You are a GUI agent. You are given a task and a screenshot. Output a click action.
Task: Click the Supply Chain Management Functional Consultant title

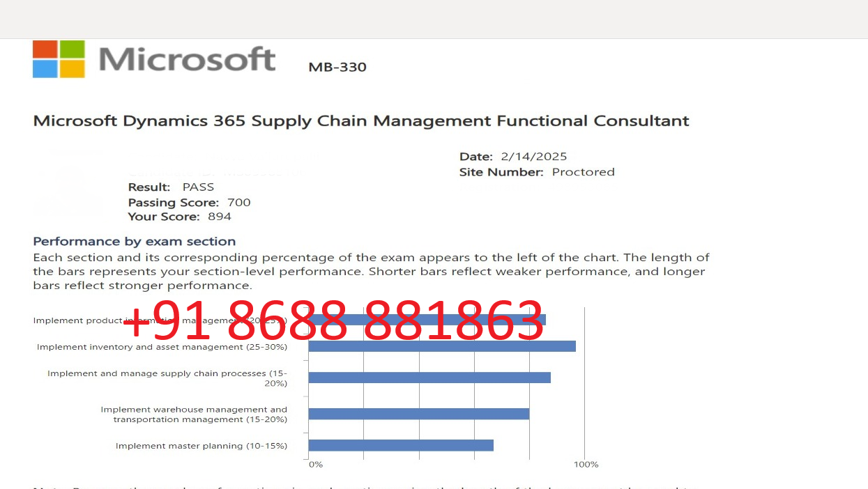point(361,121)
